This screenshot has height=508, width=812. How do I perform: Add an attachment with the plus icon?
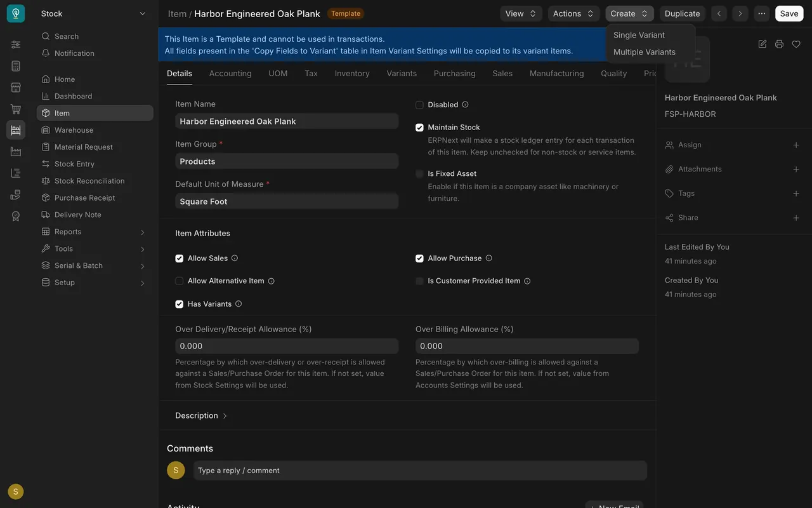796,169
